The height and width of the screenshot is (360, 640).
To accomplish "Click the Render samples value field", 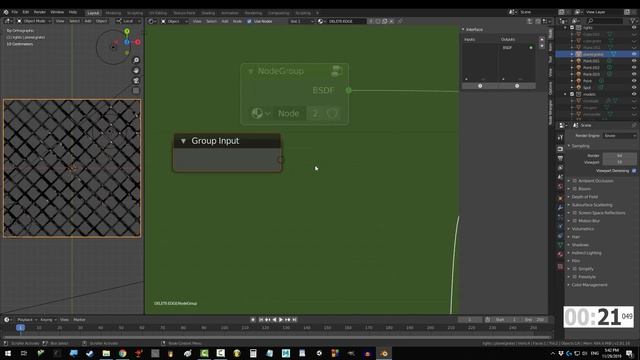I will point(620,156).
